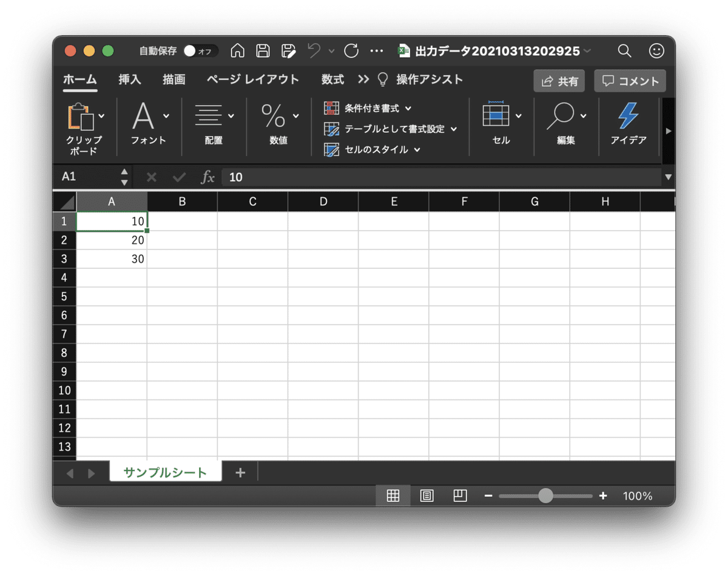
Task: Expand the workbook title dropdown next to the filename
Action: pyautogui.click(x=587, y=51)
